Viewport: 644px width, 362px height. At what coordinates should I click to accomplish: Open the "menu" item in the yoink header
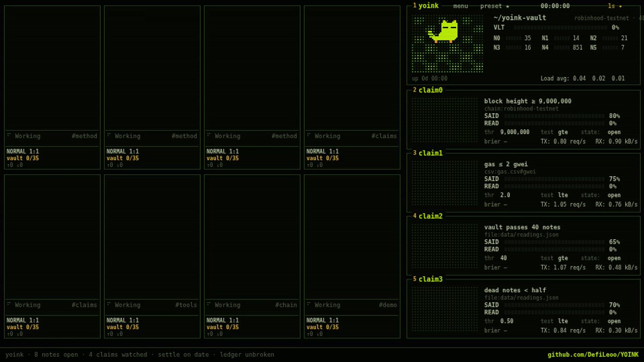(x=460, y=6)
